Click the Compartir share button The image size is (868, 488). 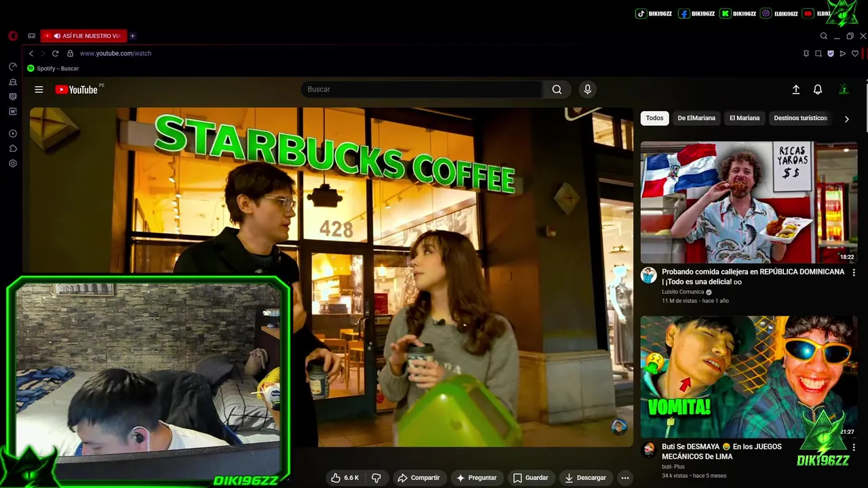[x=419, y=478]
